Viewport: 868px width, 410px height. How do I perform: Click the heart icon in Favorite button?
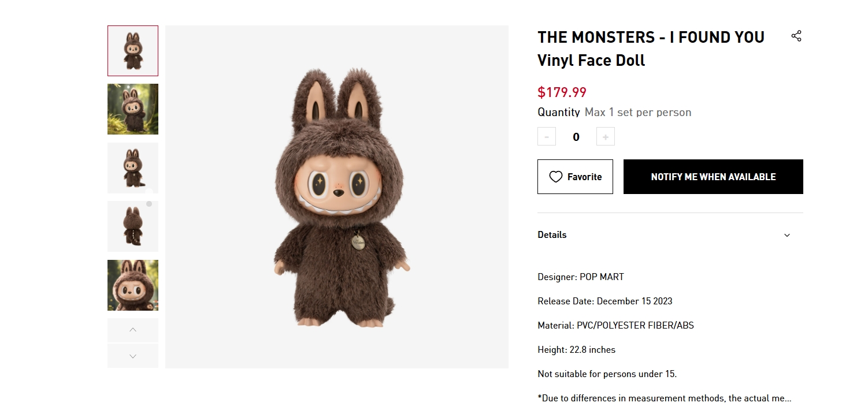coord(555,177)
